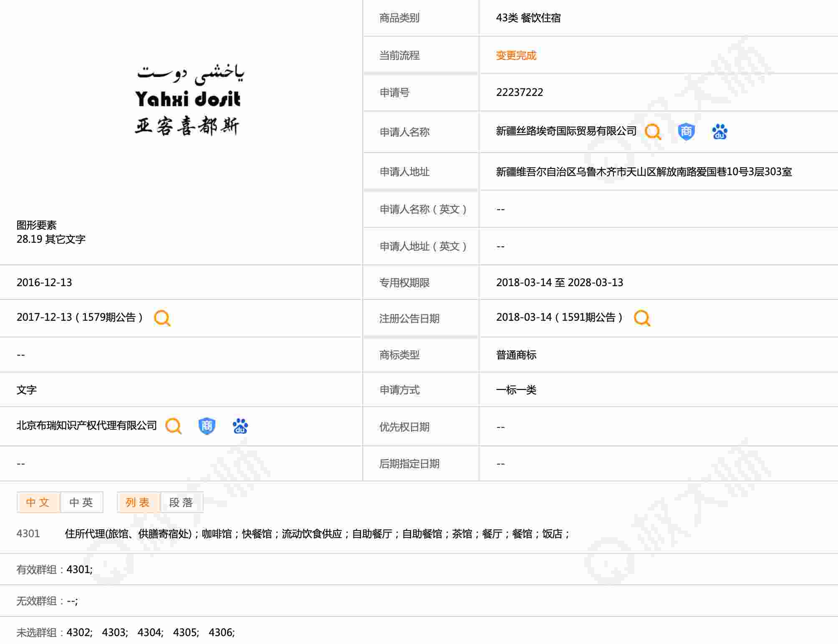Screen dimensions: 838x644
Task: Click group code 4301 in list
Action: click(x=28, y=533)
